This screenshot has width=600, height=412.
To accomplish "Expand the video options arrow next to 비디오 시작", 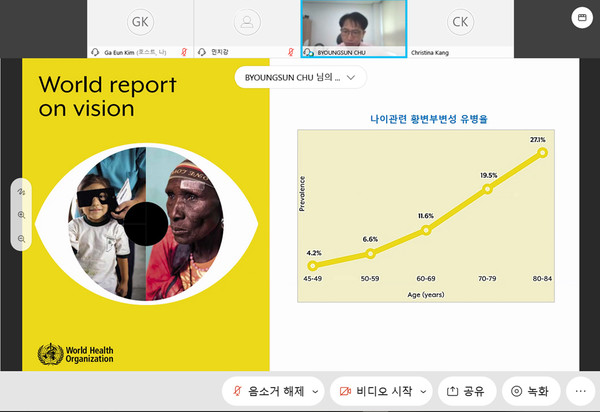I will click(x=423, y=391).
